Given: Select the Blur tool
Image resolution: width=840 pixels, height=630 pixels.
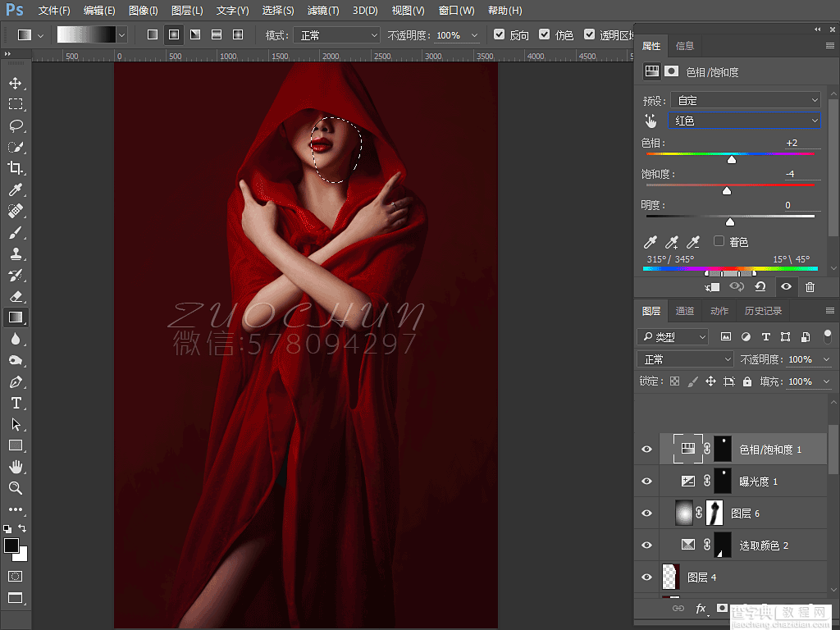Looking at the screenshot, I should (x=15, y=339).
